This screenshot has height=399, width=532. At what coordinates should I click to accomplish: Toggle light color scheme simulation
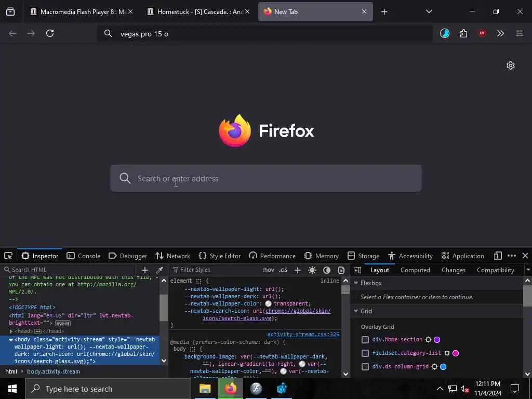[x=312, y=270]
